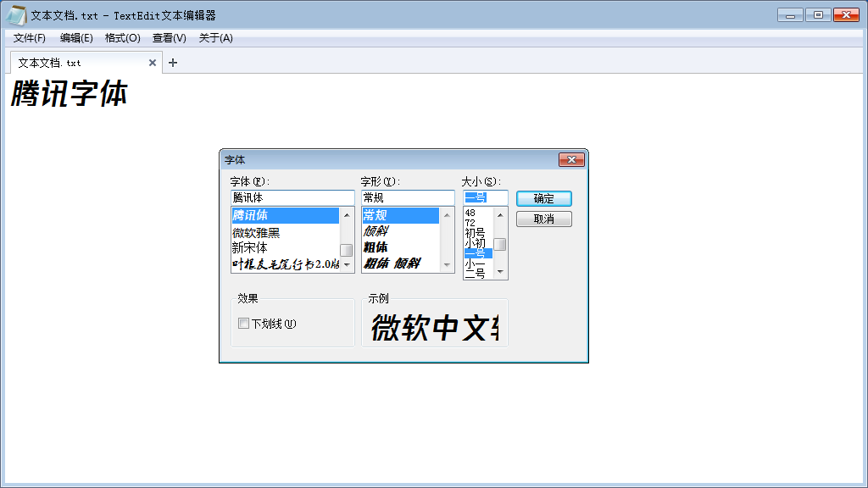Open the 文件(F) menu
The height and width of the screenshot is (488, 868).
tap(30, 37)
